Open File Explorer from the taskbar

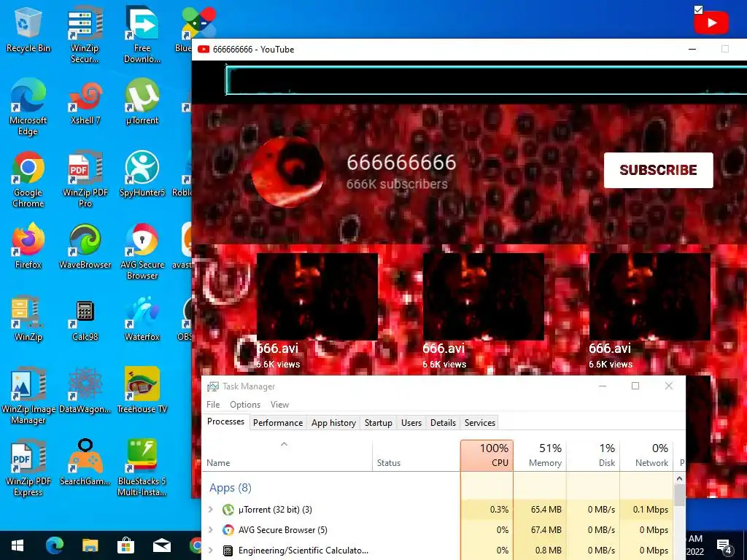90,545
